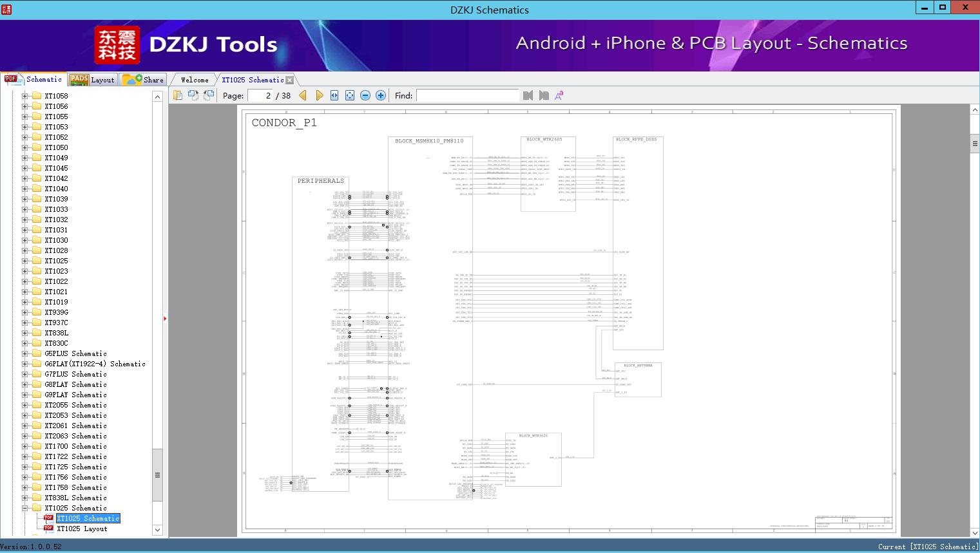Screen dimensions: 980x553
Task: Open XT1025 Layout file in tree
Action: point(82,529)
